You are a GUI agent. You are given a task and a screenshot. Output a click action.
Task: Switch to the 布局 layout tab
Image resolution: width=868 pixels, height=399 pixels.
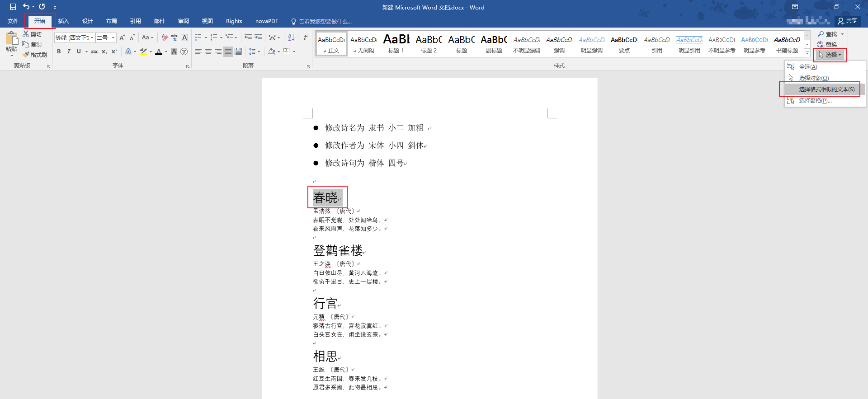click(x=112, y=21)
